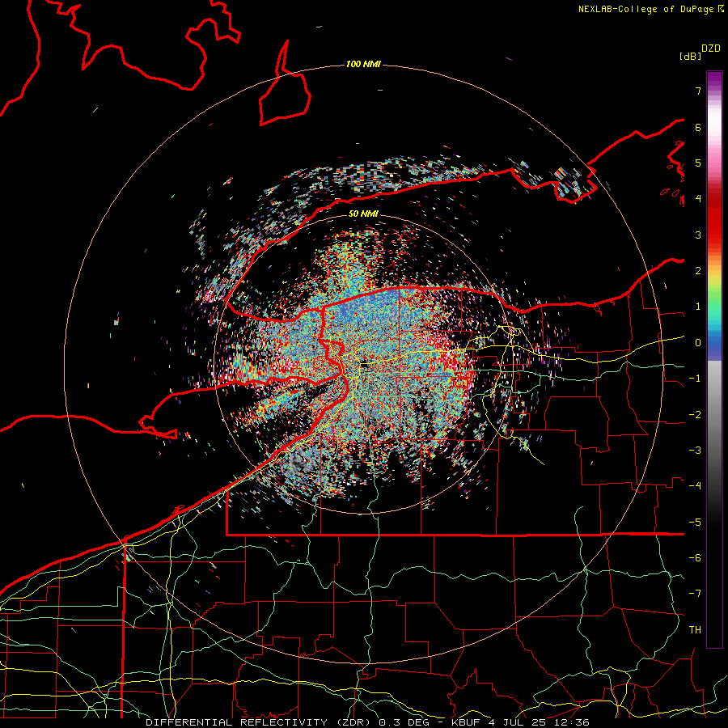Click the 12:36 timestamp
The width and height of the screenshot is (728, 728).
click(x=572, y=722)
